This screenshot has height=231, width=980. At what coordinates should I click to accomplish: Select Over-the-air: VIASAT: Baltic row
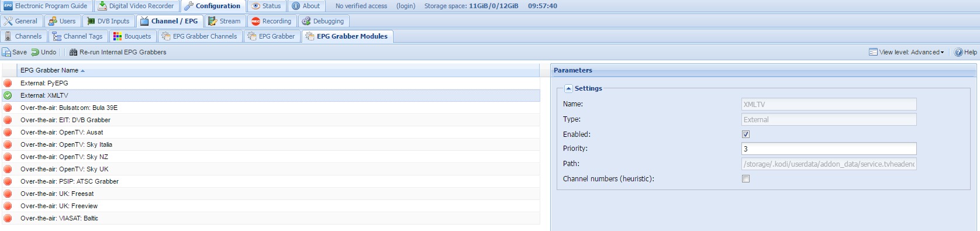pyautogui.click(x=270, y=218)
